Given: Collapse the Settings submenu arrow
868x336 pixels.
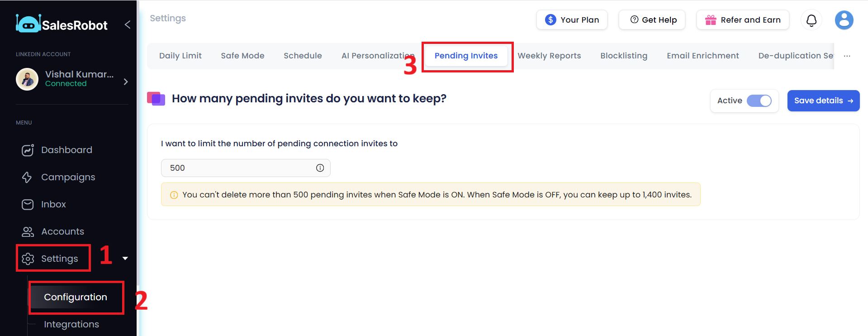Looking at the screenshot, I should [x=125, y=259].
